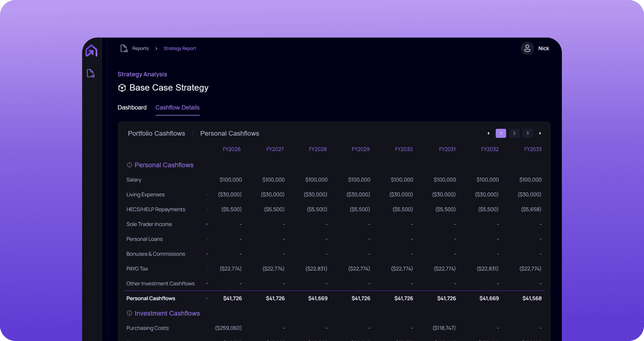The height and width of the screenshot is (341, 644).
Task: Click info icon next to Personal Cashflows heading
Action: tap(129, 165)
